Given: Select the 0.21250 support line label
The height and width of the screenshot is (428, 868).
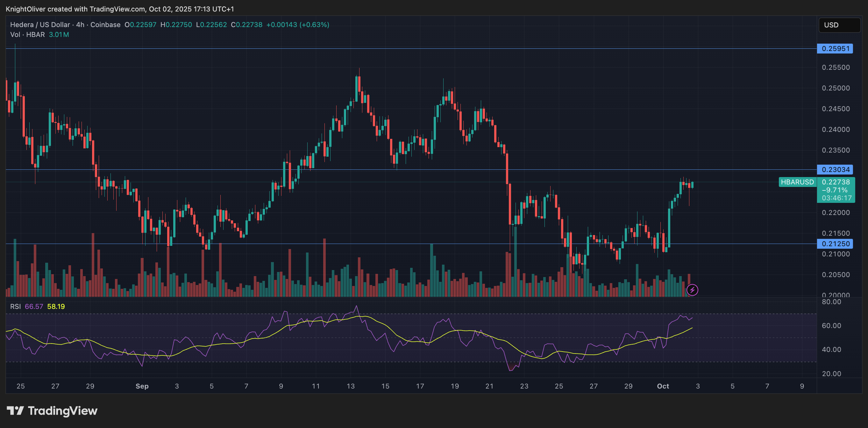Looking at the screenshot, I should [835, 243].
